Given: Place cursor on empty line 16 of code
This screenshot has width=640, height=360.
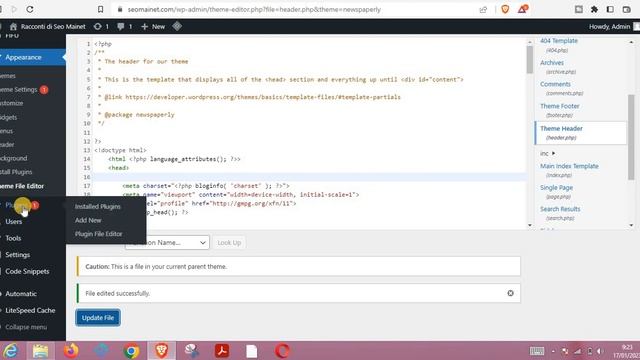Looking at the screenshot, I should pyautogui.click(x=309, y=177).
